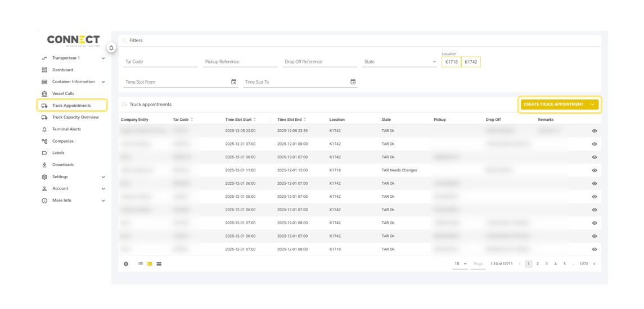Select the wide row density icon
The image size is (644, 309).
point(159,264)
